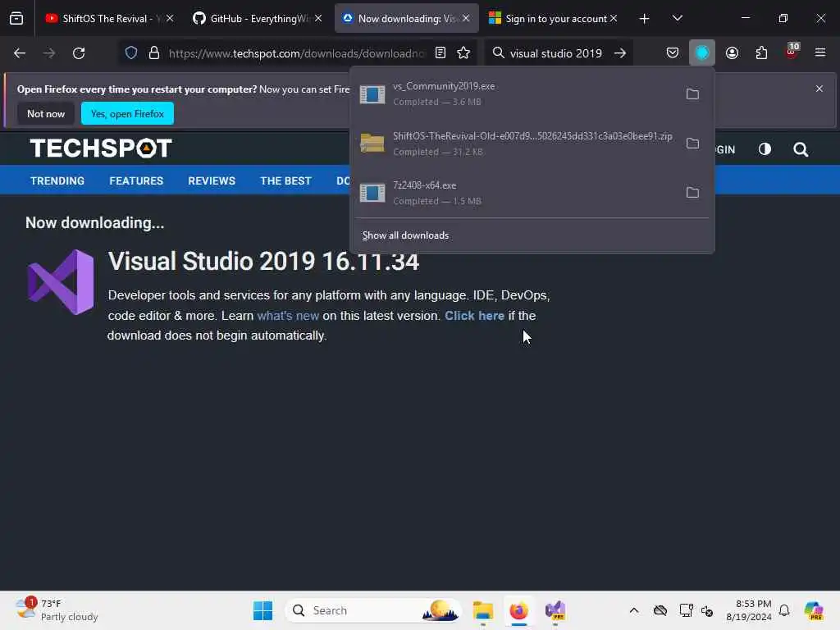Reload the TechSpot page
Viewport: 840px width, 630px height.
79,53
